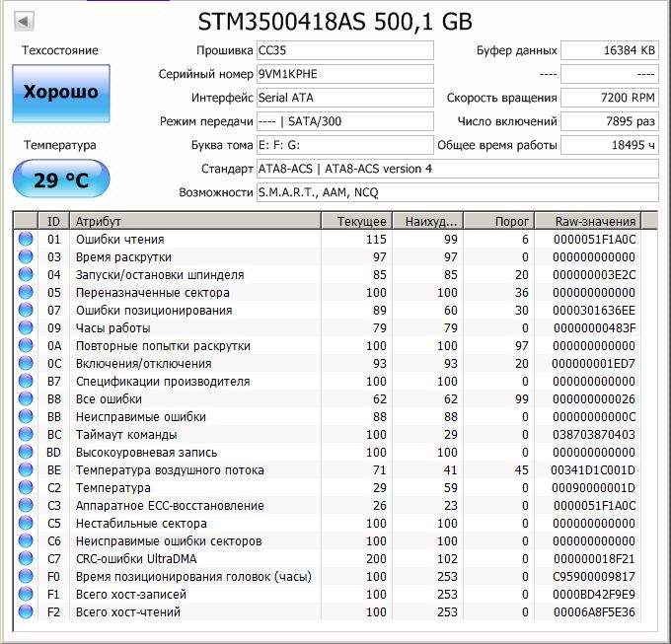Click the blue status orb for Ошибки чтения

click(26, 240)
